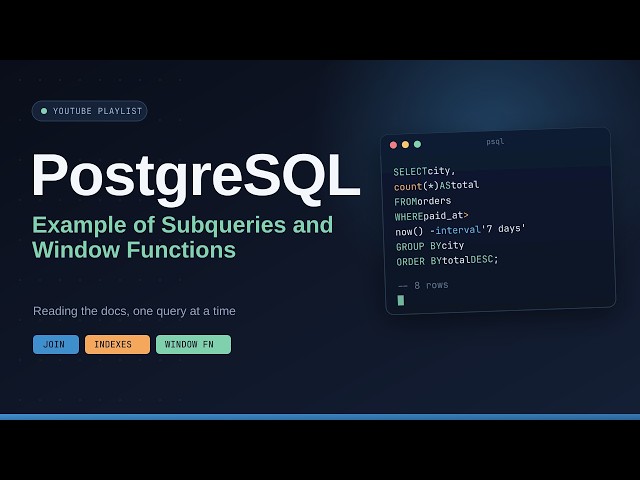Click the blue progress bar under thumbnail
The width and height of the screenshot is (640, 480).
coord(320,417)
